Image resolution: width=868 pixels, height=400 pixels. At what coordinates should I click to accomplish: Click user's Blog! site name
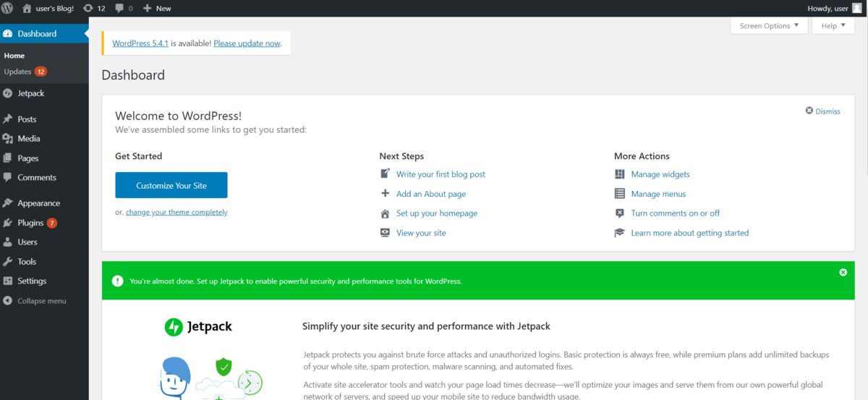55,8
